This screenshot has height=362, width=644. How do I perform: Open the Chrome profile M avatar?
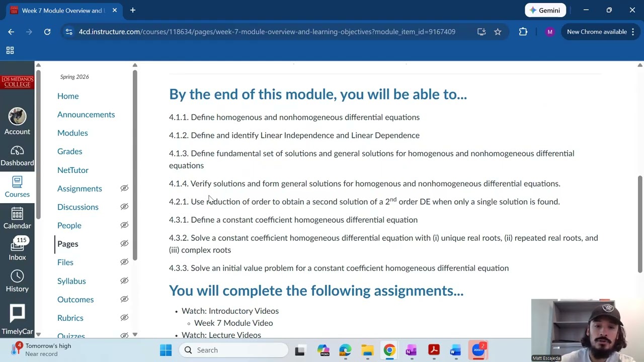click(x=550, y=32)
